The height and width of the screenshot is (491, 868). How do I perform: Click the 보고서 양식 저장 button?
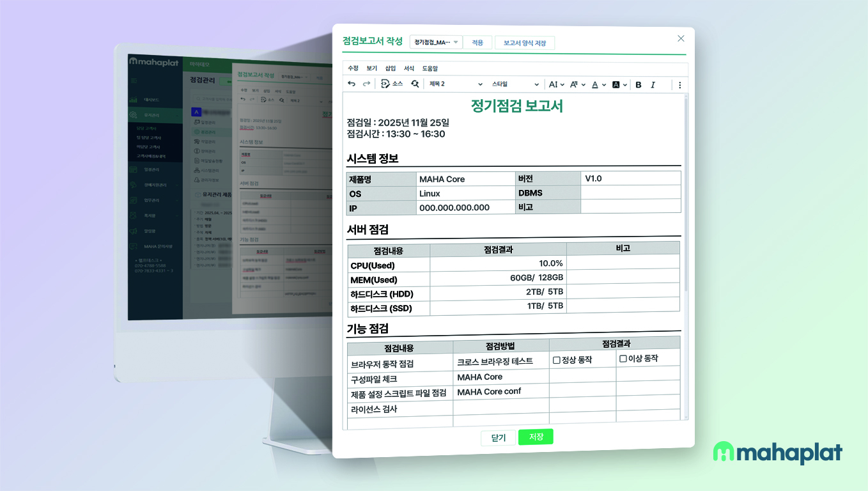(x=524, y=42)
